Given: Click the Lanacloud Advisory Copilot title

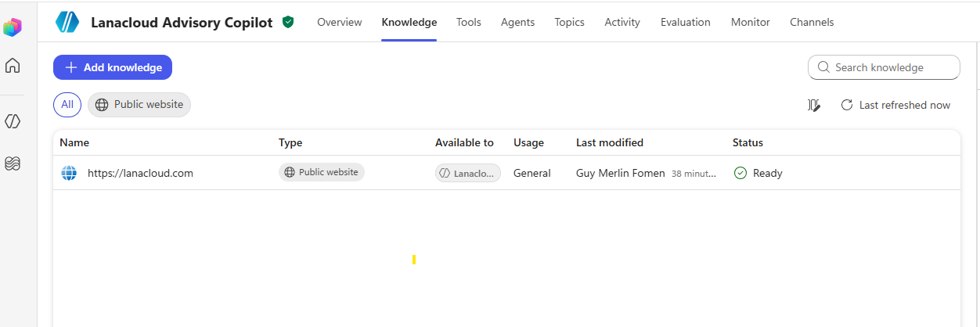Looking at the screenshot, I should click(182, 23).
